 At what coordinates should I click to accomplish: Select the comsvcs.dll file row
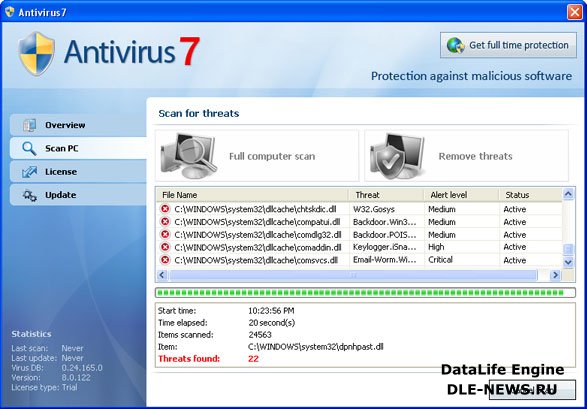click(x=359, y=260)
